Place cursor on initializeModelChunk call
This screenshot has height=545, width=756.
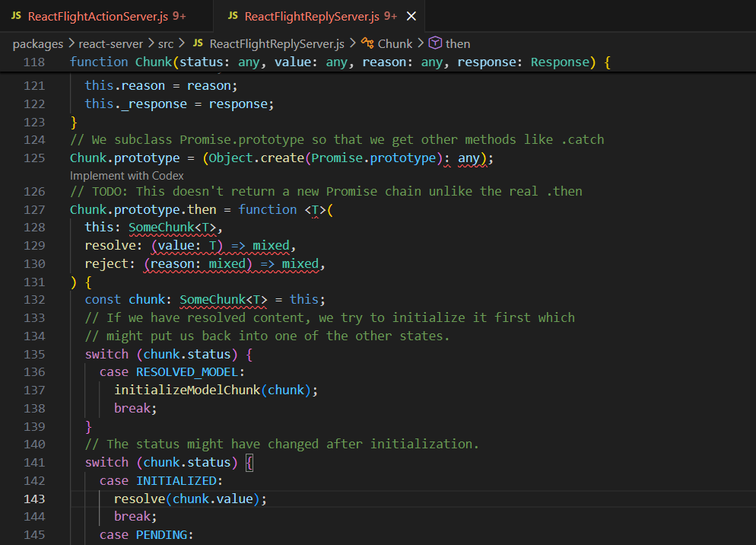[189, 390]
